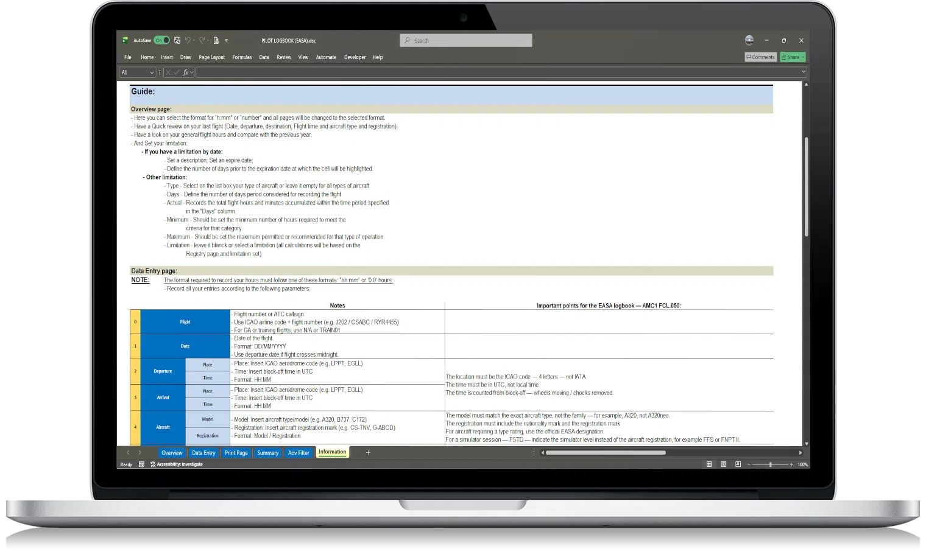Screen dimensions: 926x560
Task: Open the File menu
Action: [128, 57]
